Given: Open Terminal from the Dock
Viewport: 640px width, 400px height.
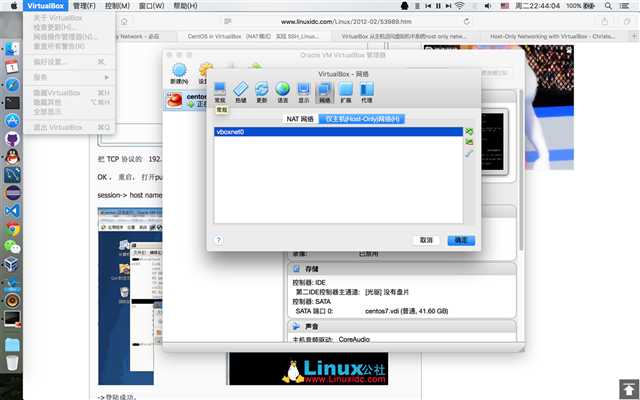Looking at the screenshot, I should pos(12,103).
